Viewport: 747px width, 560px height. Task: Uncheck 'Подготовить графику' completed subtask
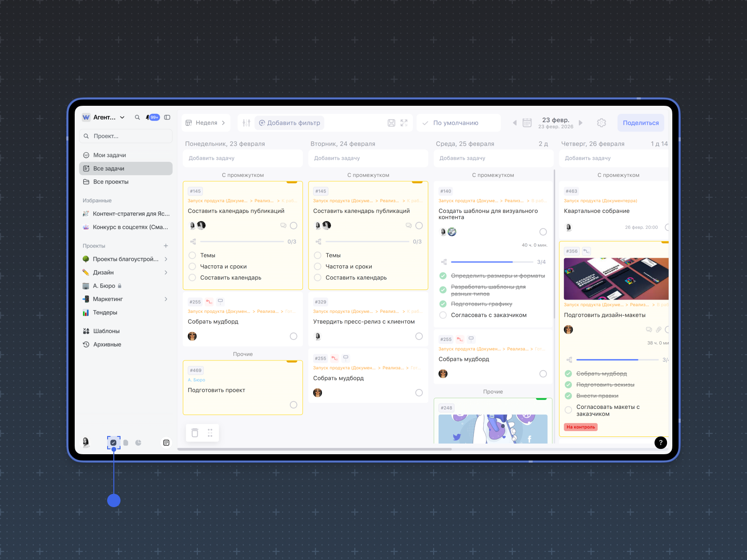coord(443,304)
